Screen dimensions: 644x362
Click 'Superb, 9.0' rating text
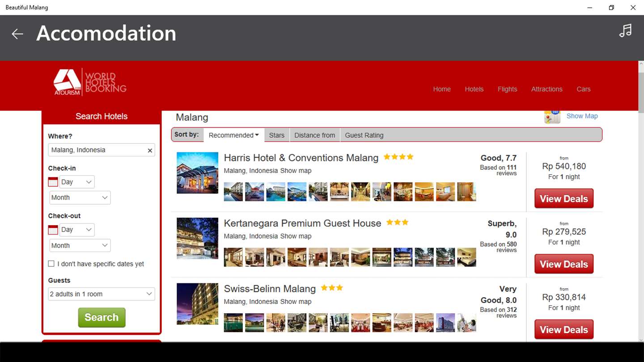coord(502,229)
